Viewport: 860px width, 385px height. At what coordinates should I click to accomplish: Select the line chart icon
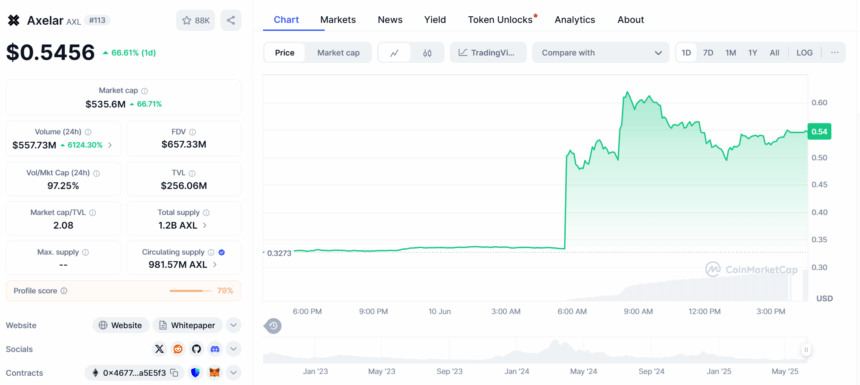394,53
